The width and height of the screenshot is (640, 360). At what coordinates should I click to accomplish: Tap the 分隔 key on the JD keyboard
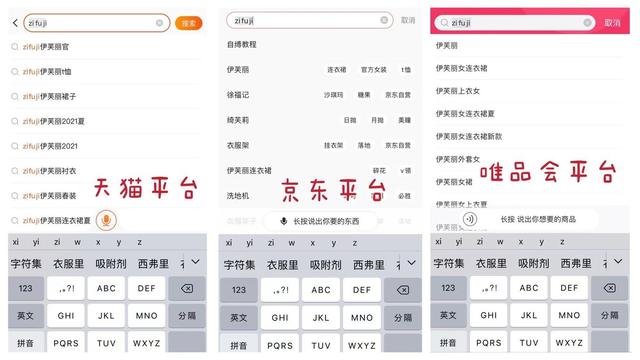click(x=403, y=318)
